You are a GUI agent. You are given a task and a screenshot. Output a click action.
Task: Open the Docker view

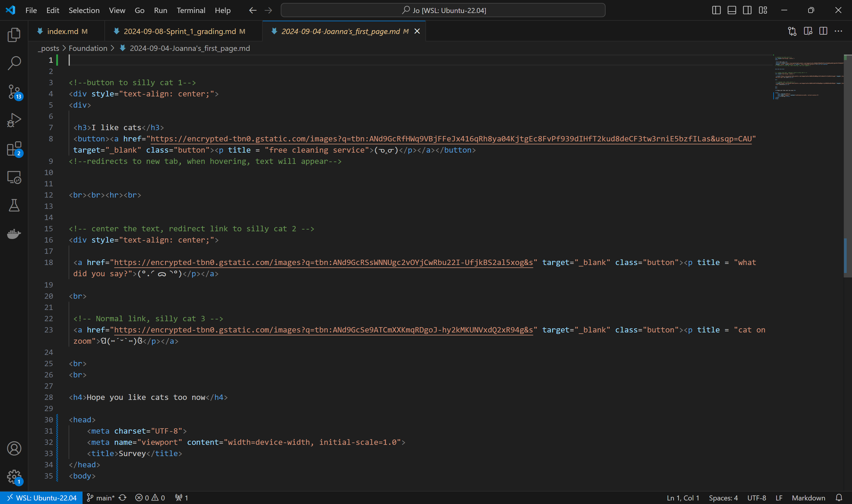click(x=14, y=234)
